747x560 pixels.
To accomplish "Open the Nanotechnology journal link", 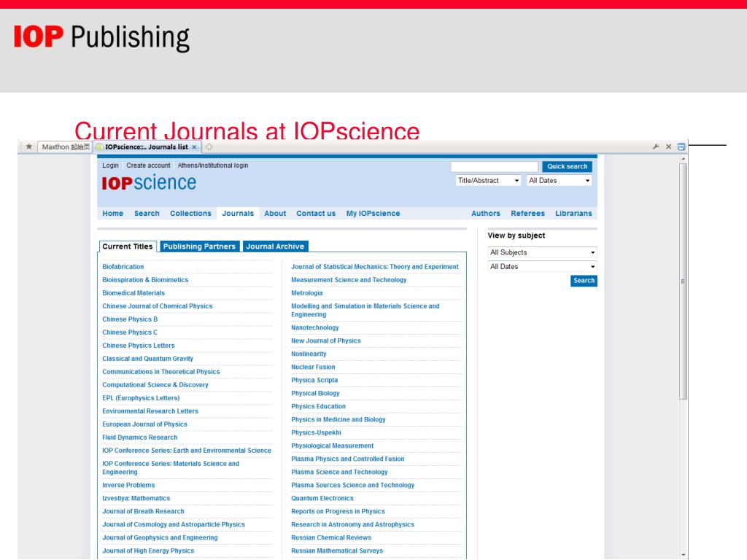I will (315, 327).
